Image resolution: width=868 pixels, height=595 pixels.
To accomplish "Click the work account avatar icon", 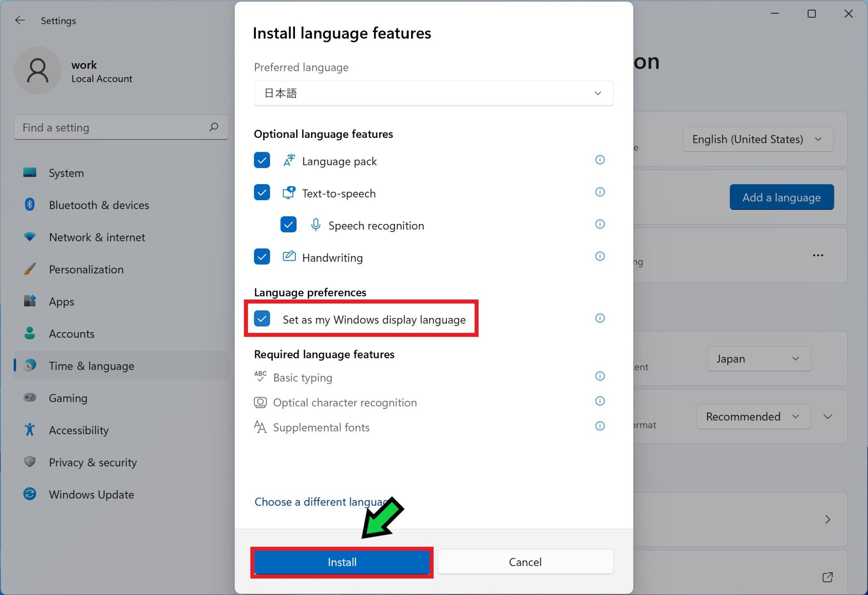I will tap(38, 70).
